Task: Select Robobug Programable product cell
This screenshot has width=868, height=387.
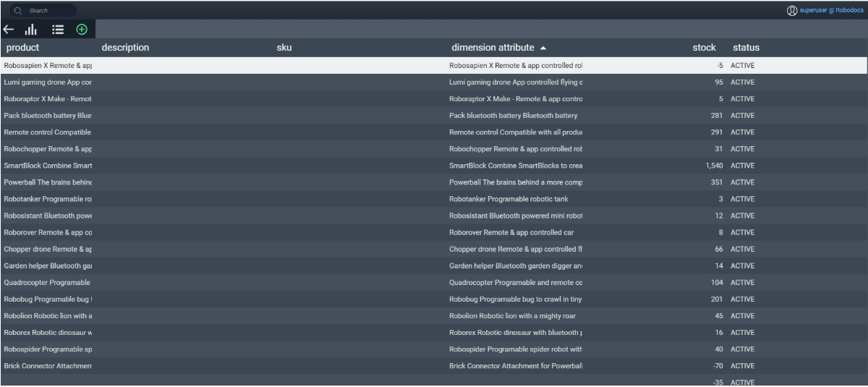Action: coord(48,299)
